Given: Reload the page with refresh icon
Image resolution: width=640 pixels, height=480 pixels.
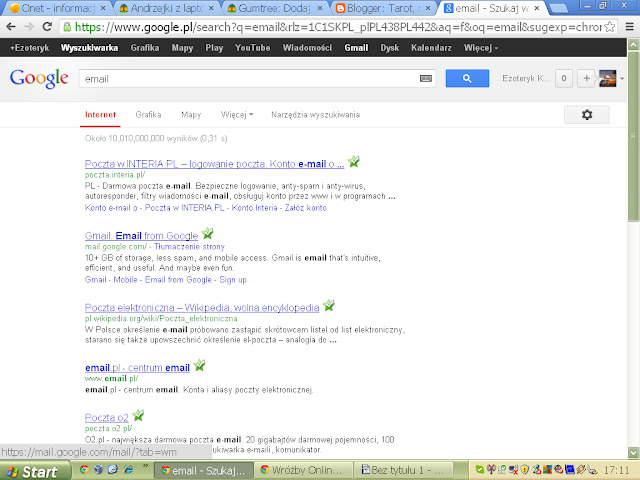Looking at the screenshot, I should (47, 27).
